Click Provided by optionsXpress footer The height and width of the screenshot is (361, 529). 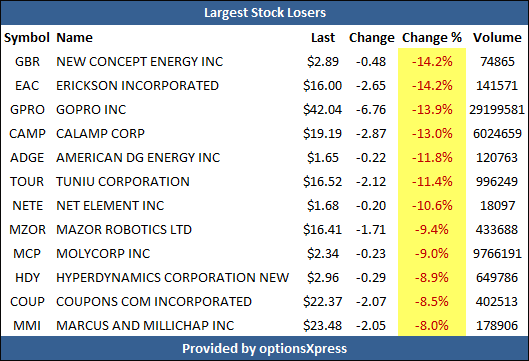(x=264, y=348)
